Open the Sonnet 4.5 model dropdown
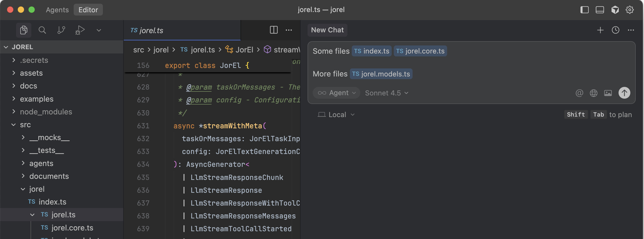Image resolution: width=644 pixels, height=239 pixels. [x=387, y=93]
